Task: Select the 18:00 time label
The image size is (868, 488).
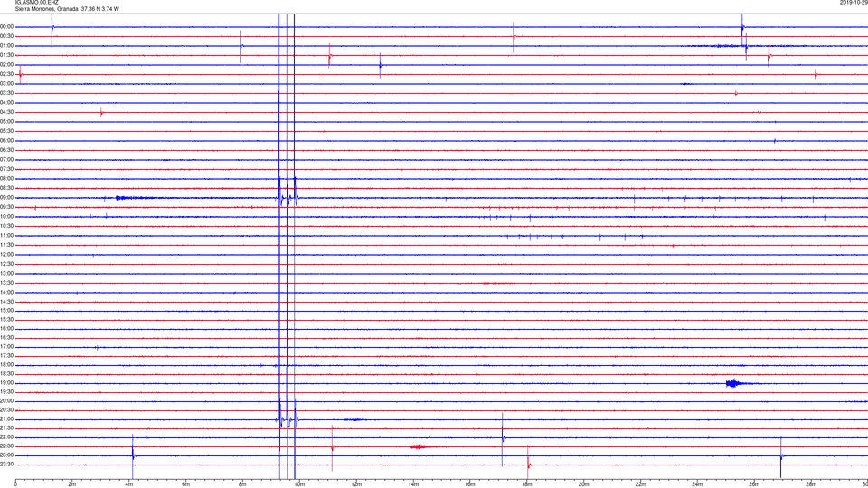Action: [7, 365]
